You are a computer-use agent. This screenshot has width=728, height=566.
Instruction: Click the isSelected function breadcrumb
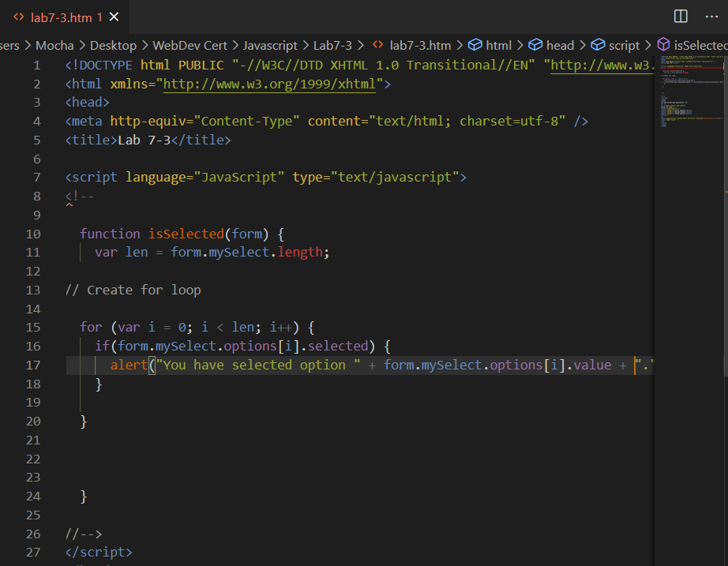click(700, 46)
